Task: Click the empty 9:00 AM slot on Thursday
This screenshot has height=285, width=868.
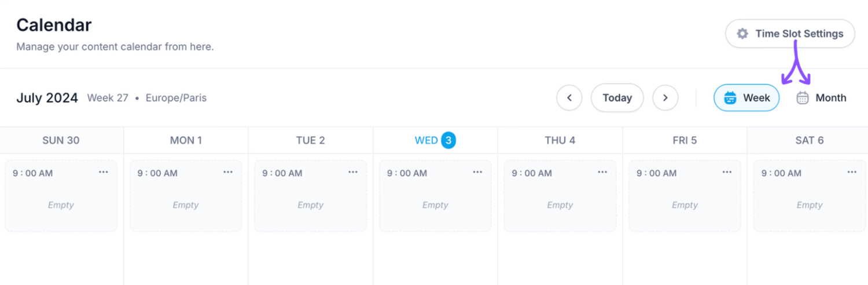Action: coord(560,196)
